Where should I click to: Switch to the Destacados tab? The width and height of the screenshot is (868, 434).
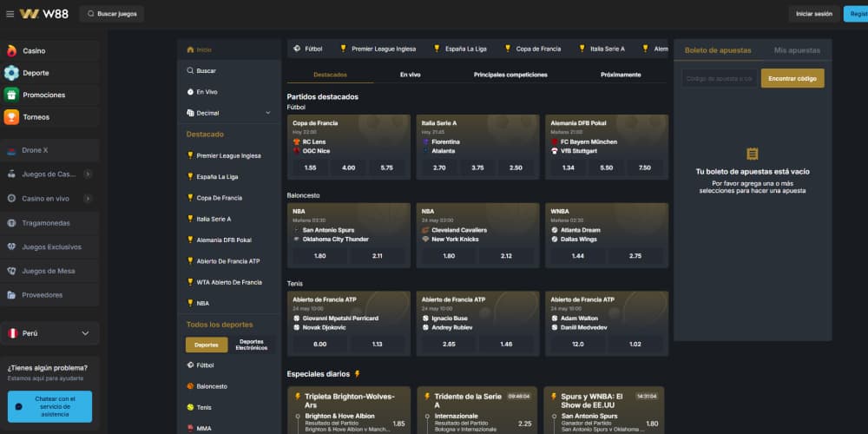(x=330, y=75)
